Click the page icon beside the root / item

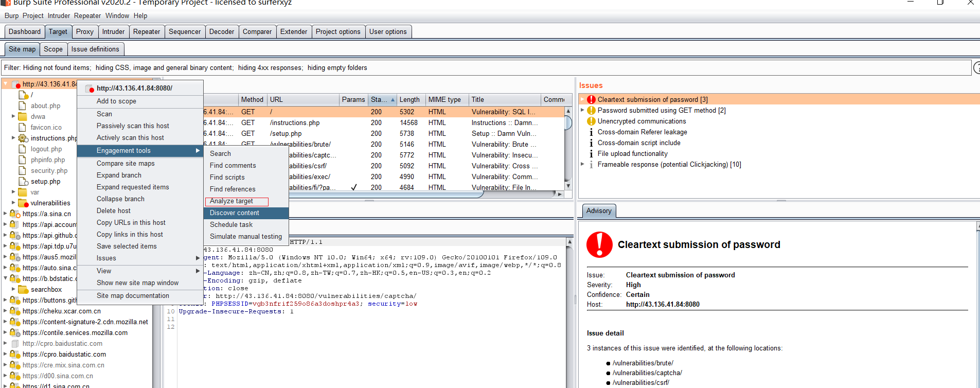[23, 95]
